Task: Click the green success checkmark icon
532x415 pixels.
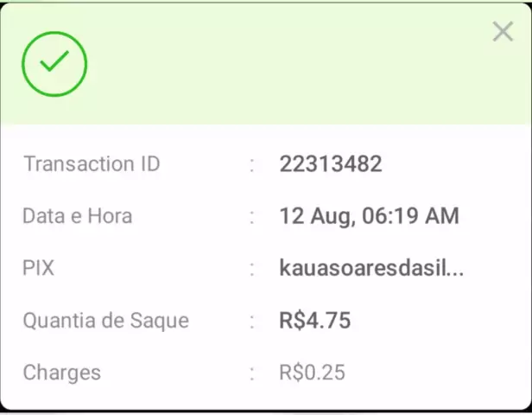Action: coord(54,63)
